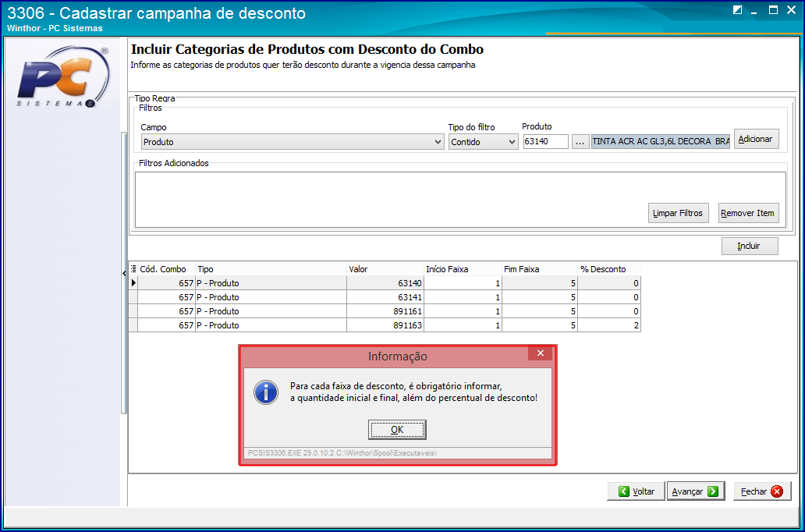This screenshot has height=532, width=805.
Task: Open the Tipo do filtro dropdown
Action: pyautogui.click(x=483, y=142)
